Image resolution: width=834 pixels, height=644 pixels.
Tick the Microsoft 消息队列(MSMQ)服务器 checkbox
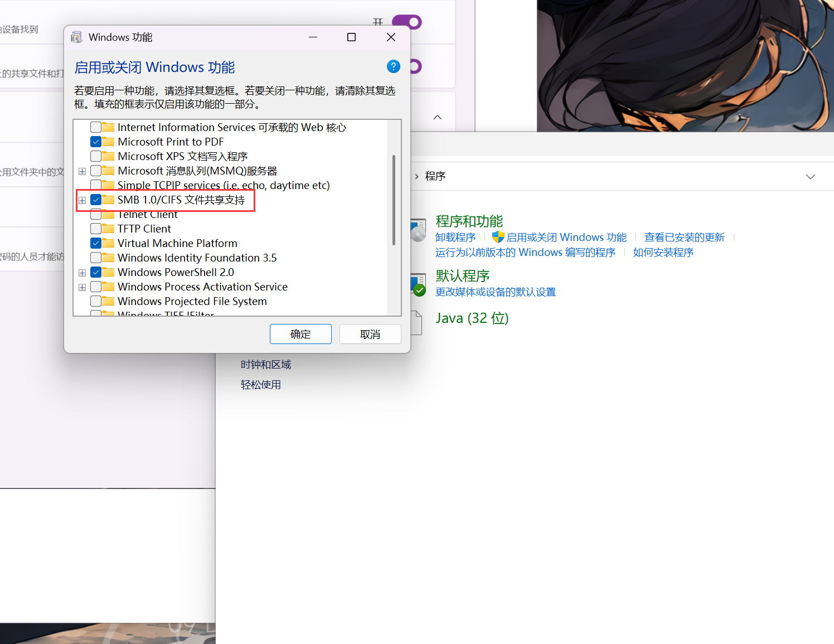click(x=96, y=171)
